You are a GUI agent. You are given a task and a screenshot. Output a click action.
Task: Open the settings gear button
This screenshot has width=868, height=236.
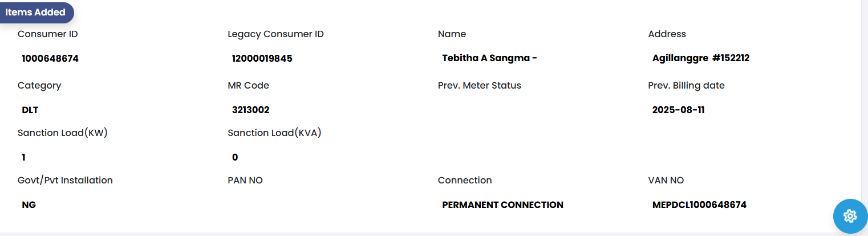[x=850, y=216]
